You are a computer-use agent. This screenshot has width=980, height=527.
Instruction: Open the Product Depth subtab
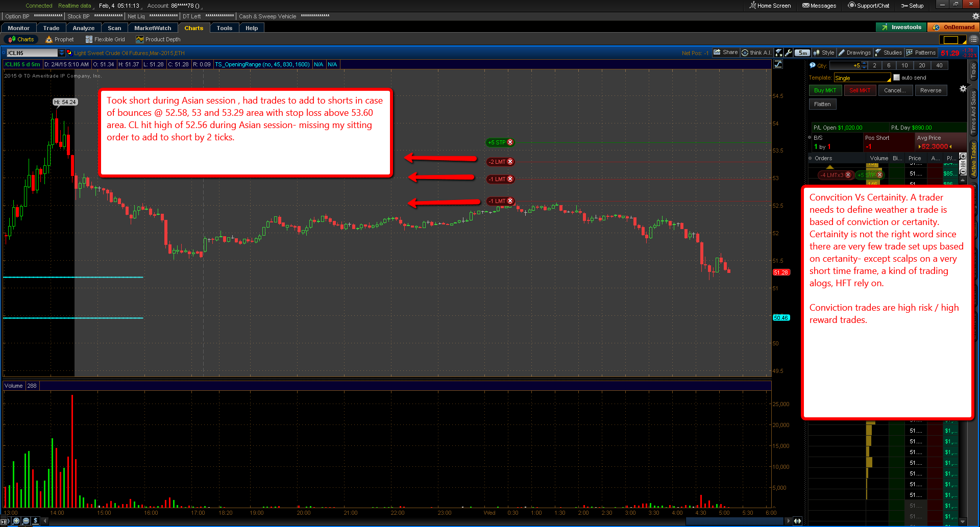coord(158,39)
